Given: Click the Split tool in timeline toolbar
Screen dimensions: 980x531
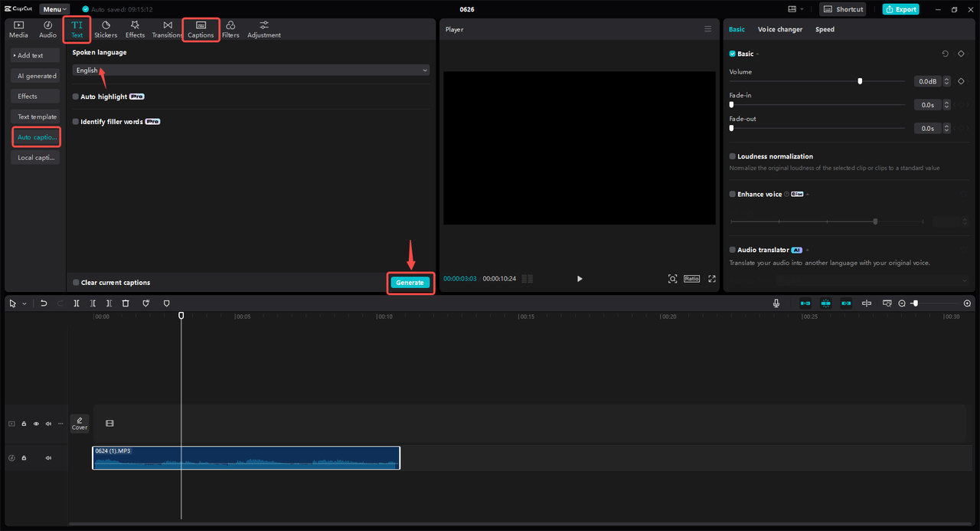Looking at the screenshot, I should pyautogui.click(x=77, y=303).
